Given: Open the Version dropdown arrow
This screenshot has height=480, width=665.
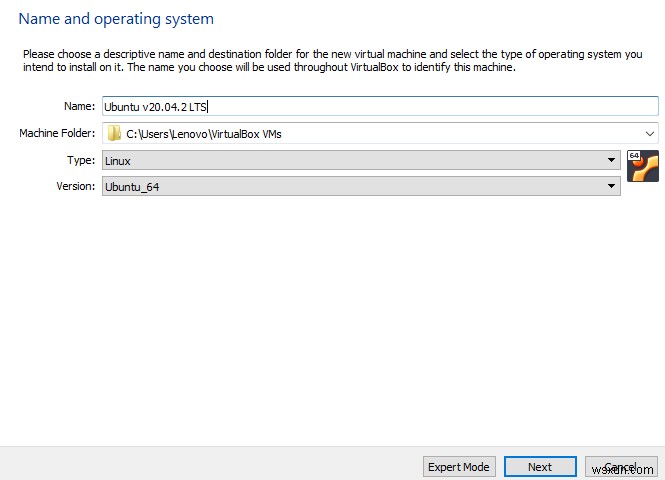Looking at the screenshot, I should tap(611, 186).
